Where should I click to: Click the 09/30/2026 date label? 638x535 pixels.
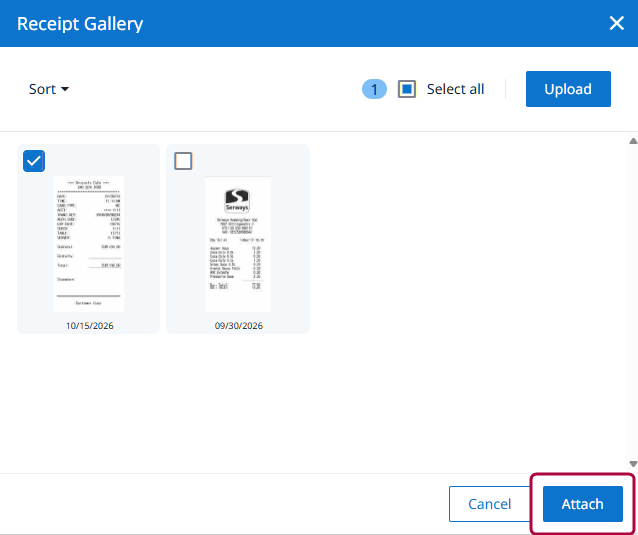click(238, 325)
